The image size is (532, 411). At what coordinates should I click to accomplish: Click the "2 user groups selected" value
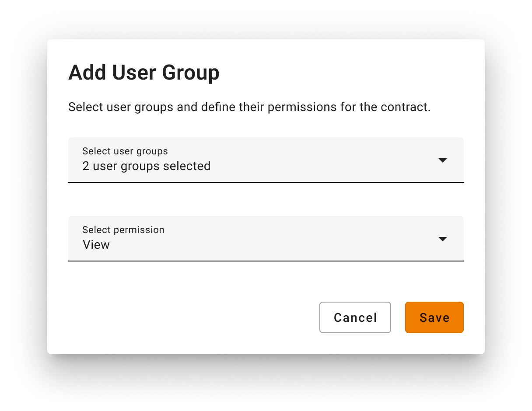click(147, 166)
